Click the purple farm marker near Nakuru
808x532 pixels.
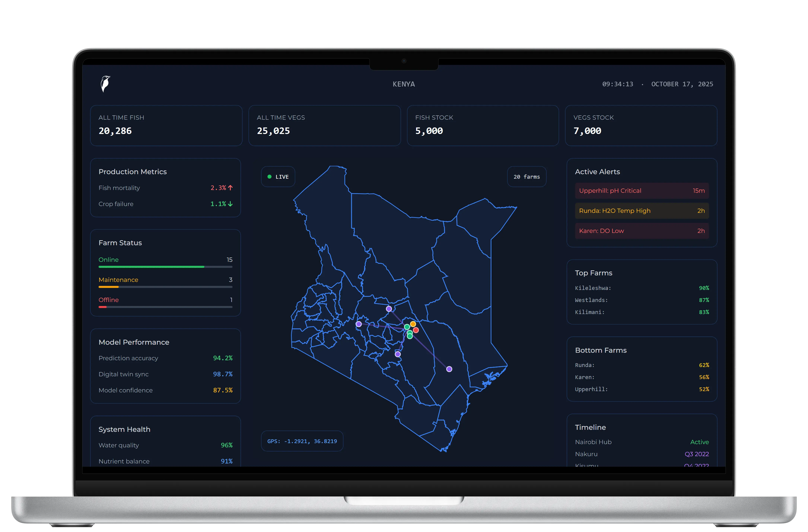[359, 324]
